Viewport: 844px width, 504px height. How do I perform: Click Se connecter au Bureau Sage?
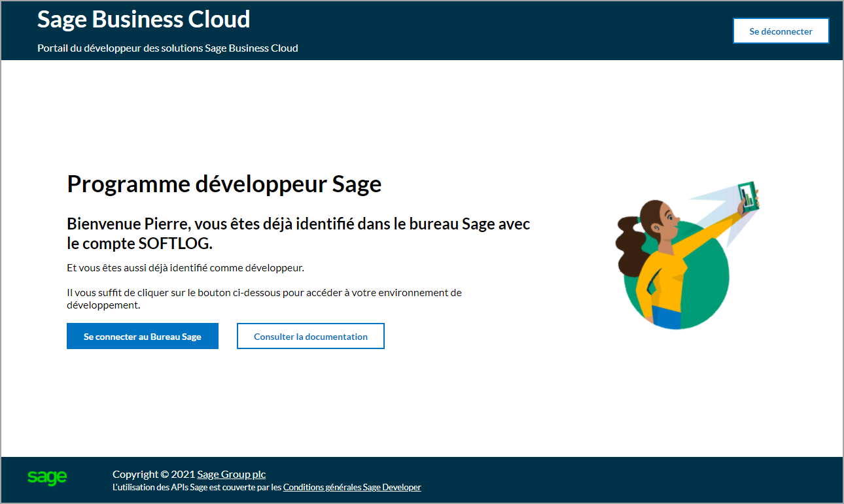[143, 337]
